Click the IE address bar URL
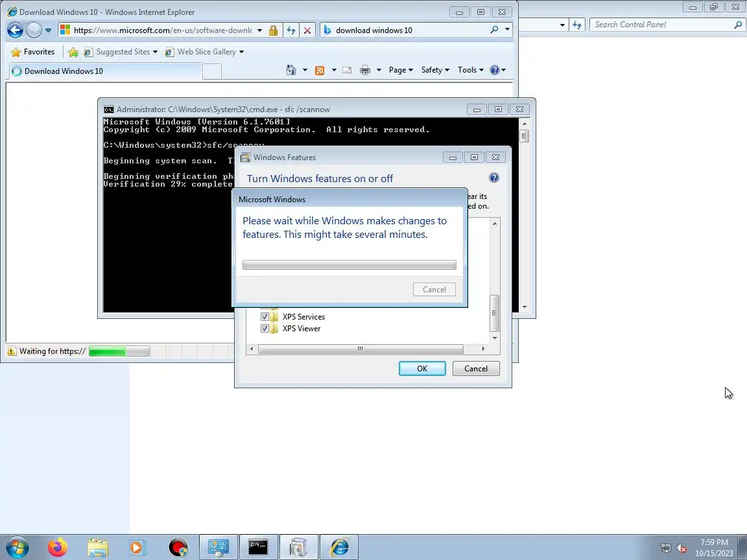This screenshot has height=560, width=747. point(163,30)
